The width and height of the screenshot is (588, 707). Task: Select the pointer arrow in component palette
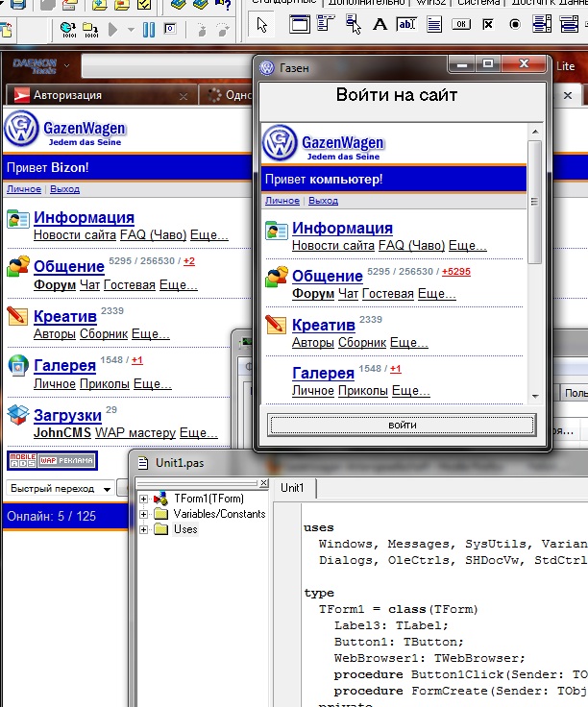(261, 24)
